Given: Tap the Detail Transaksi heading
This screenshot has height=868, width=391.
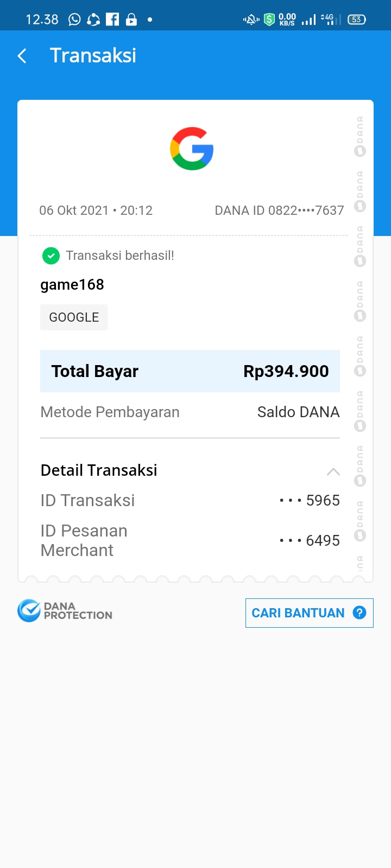Looking at the screenshot, I should tap(99, 470).
